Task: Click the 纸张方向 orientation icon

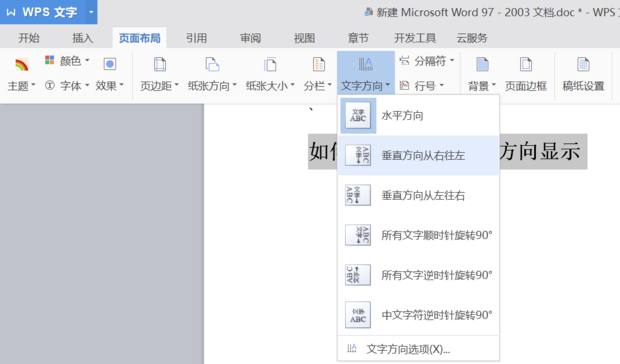Action: [x=212, y=64]
